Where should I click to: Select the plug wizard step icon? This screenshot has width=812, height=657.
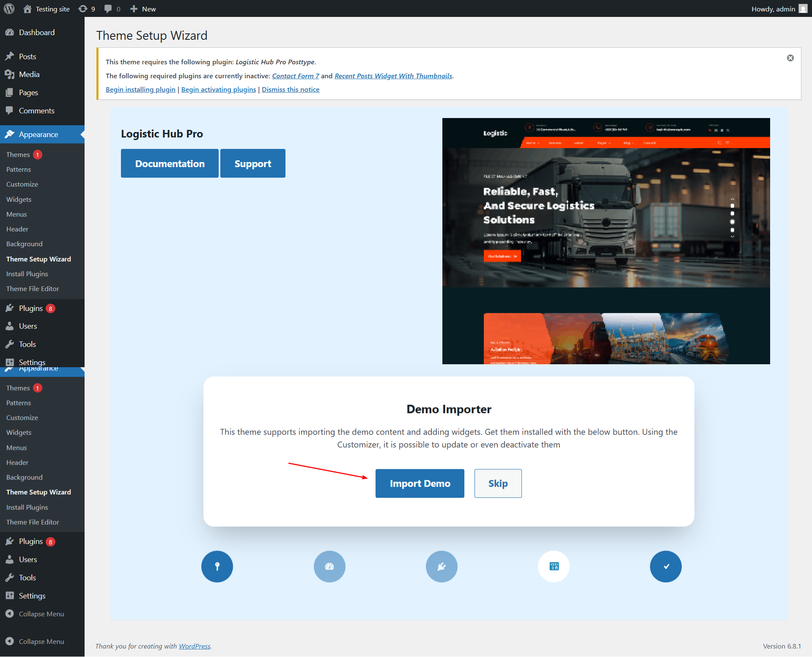tap(442, 566)
